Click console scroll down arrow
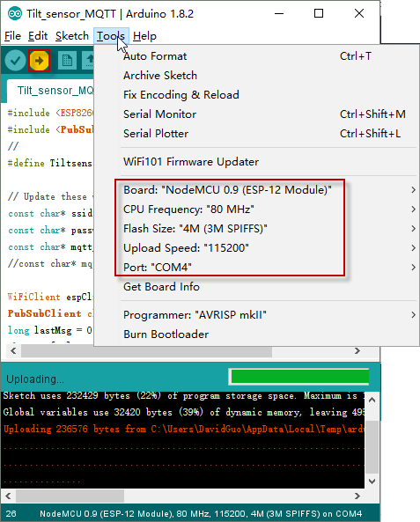The image size is (420, 522). tap(372, 481)
